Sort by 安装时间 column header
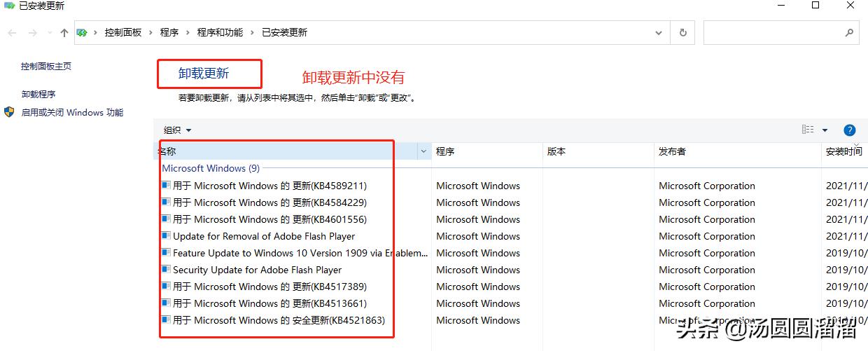 point(845,151)
